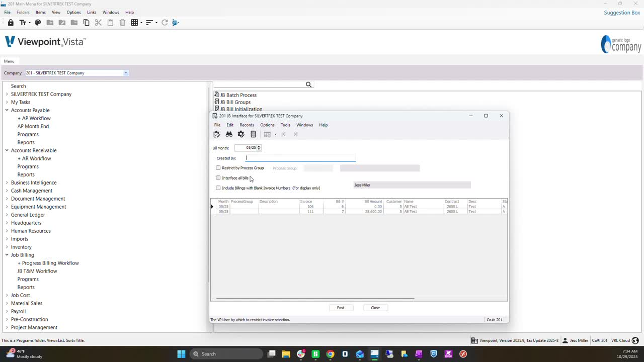Click the copy icon in main toolbar
This screenshot has height=362, width=644.
[86, 23]
